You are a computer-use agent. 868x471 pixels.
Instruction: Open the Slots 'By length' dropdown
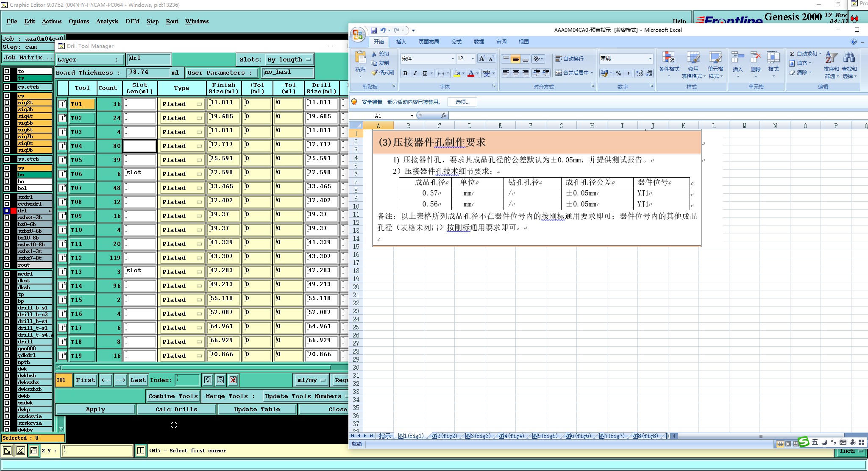coord(289,59)
